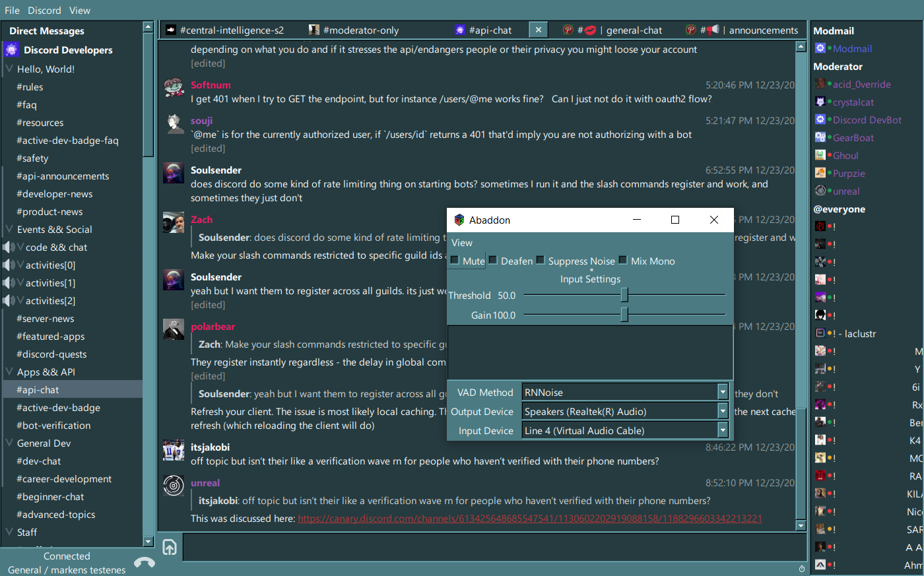
Task: Click speaker icon next to activities[0]
Action: [x=9, y=265]
